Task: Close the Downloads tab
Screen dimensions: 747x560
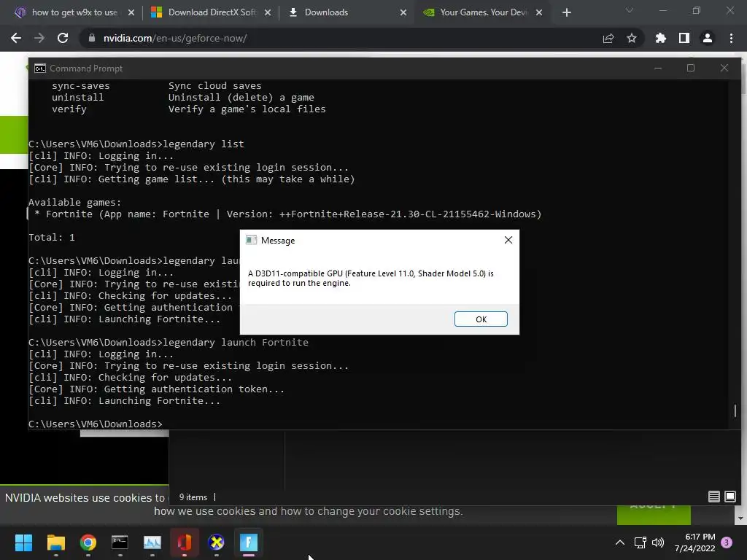Action: tap(403, 12)
